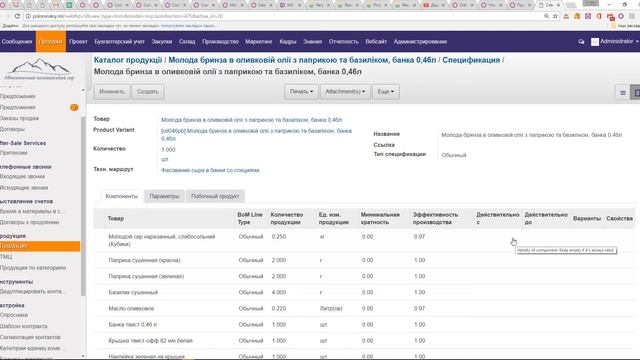Open the Attachment(s) dropdown
Viewport: 640px width, 360px height.
345,91
